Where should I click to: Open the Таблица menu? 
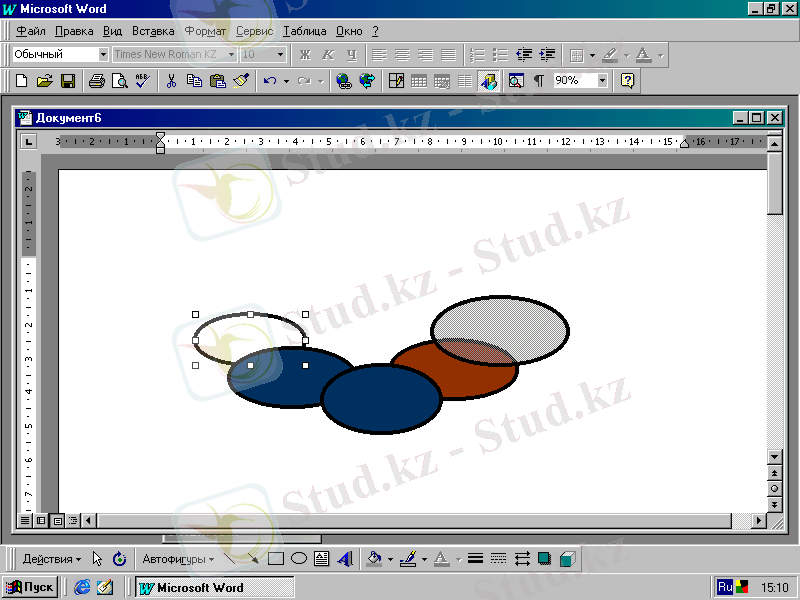(x=304, y=31)
